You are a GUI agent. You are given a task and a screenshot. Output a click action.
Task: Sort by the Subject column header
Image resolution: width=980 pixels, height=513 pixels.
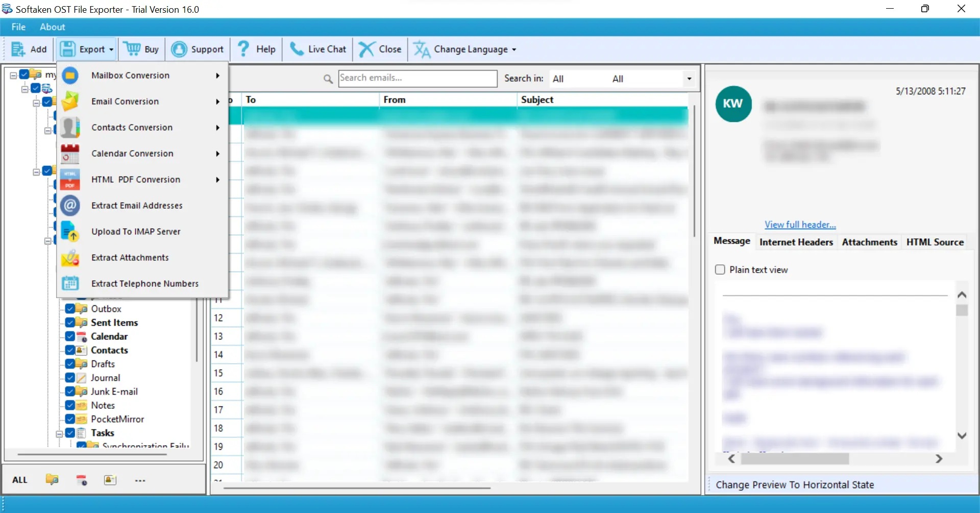click(603, 100)
